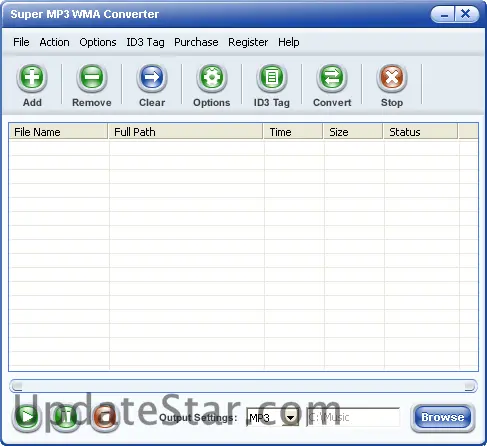Click the red Stop icon
487x446 pixels.
(392, 78)
